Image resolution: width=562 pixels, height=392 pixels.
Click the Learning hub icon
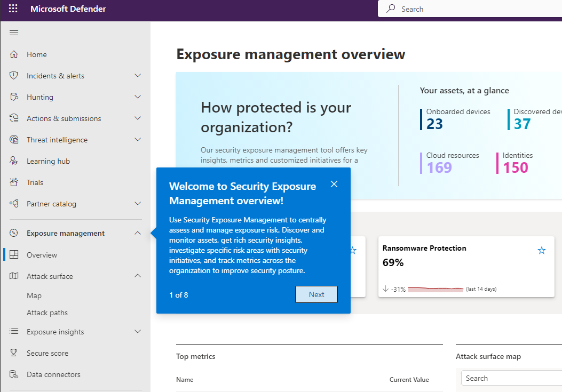coord(13,161)
